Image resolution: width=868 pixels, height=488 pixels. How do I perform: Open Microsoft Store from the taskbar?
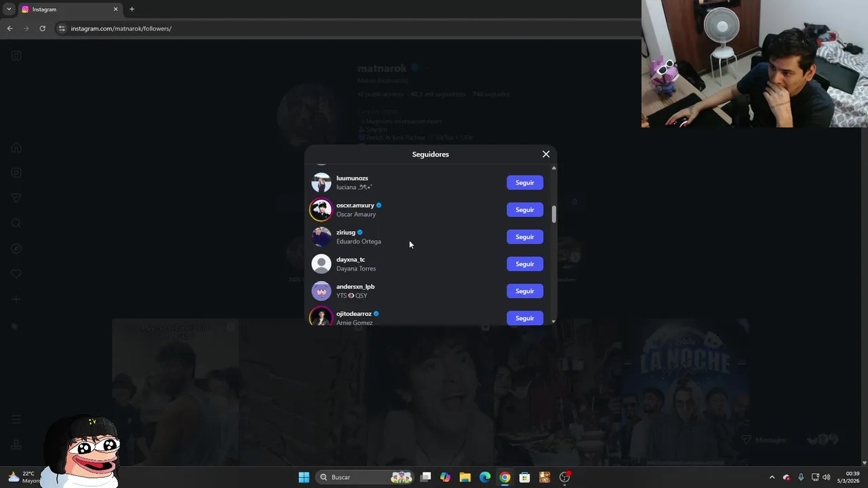click(524, 477)
